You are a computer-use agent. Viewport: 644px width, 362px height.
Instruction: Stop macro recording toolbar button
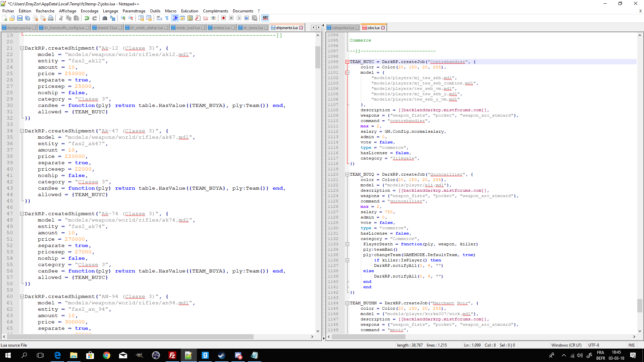pyautogui.click(x=231, y=18)
